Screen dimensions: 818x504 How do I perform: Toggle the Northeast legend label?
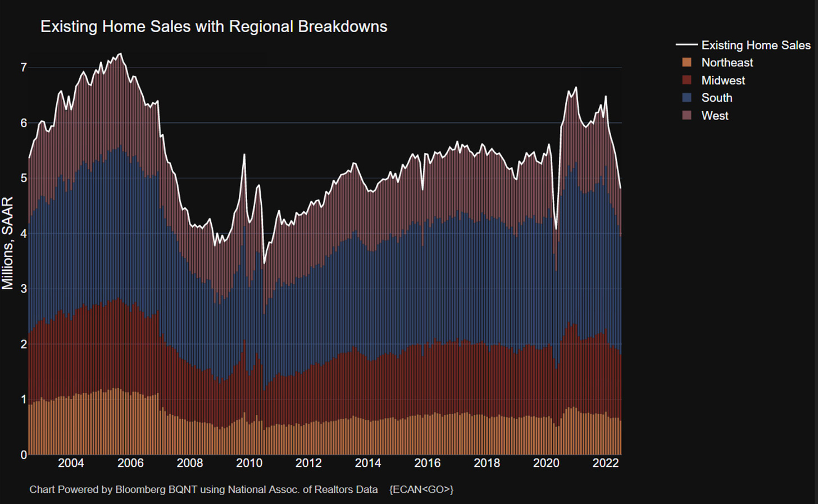pos(727,62)
